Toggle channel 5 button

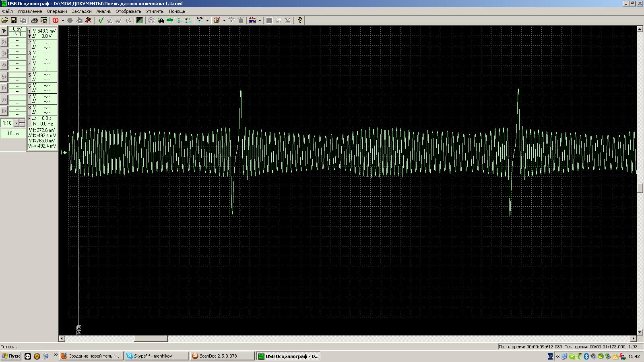(4, 77)
